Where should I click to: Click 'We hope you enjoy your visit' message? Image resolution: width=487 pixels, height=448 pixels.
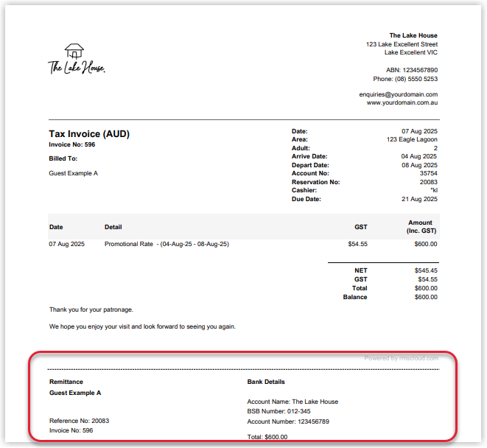click(142, 326)
